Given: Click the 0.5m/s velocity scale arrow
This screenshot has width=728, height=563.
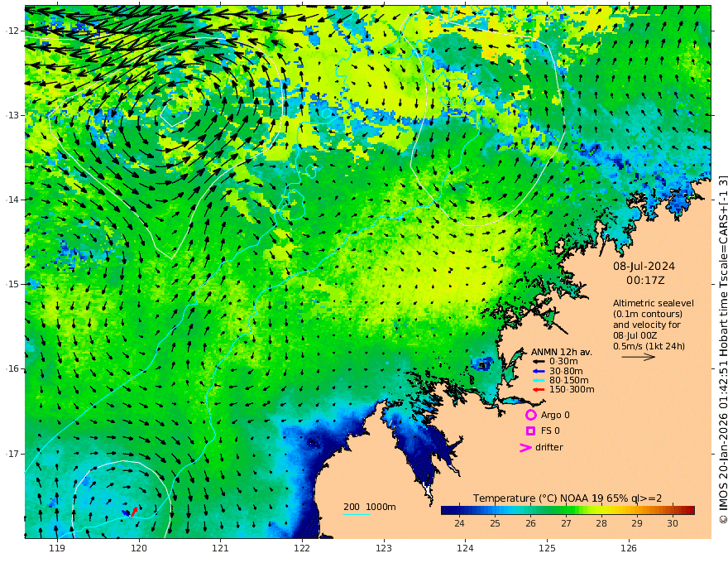Looking at the screenshot, I should [x=639, y=357].
